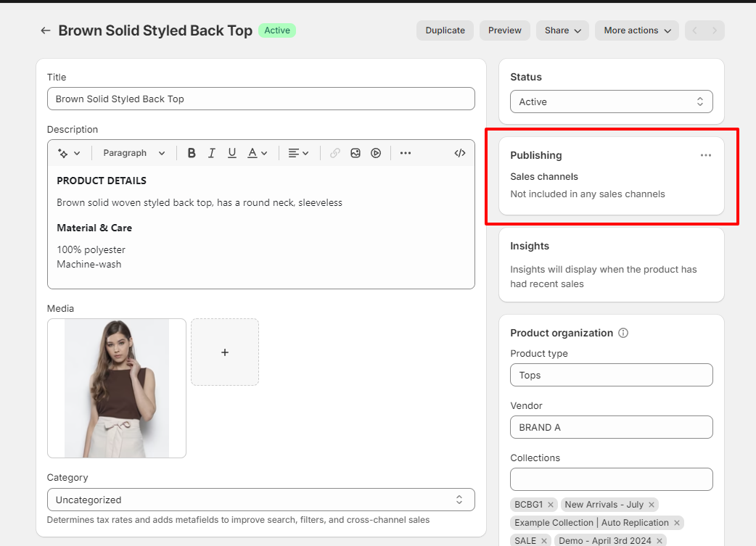Apply italic formatting to description text
Screen dimensions: 756x546
pos(211,153)
